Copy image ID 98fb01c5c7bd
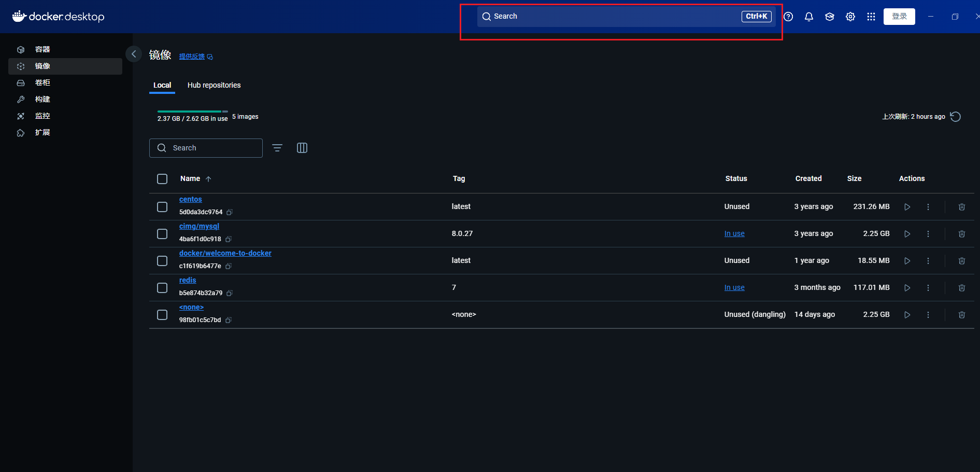Image resolution: width=980 pixels, height=472 pixels. coord(229,320)
